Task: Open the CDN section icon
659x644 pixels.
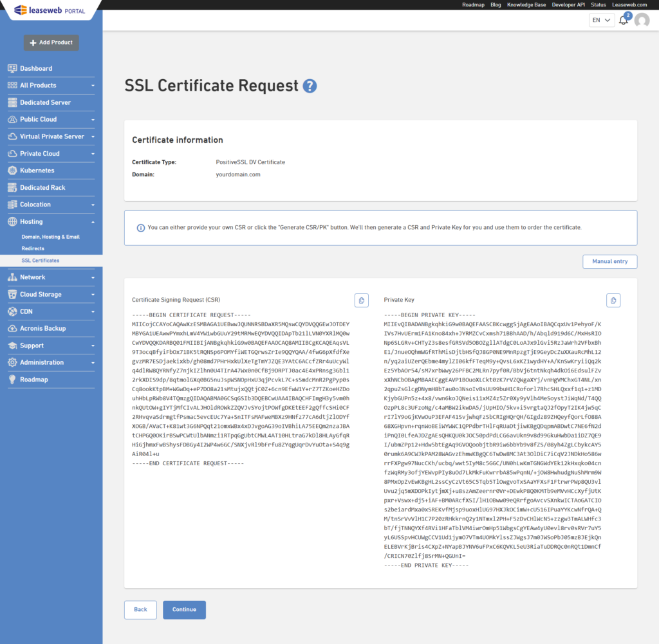Action: (11, 311)
